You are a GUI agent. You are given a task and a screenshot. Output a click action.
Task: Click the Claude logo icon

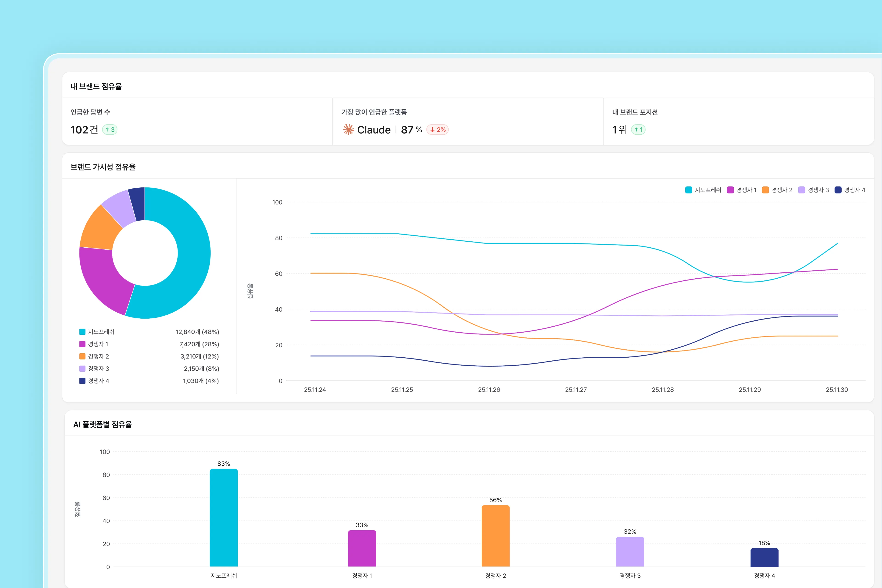click(x=348, y=130)
